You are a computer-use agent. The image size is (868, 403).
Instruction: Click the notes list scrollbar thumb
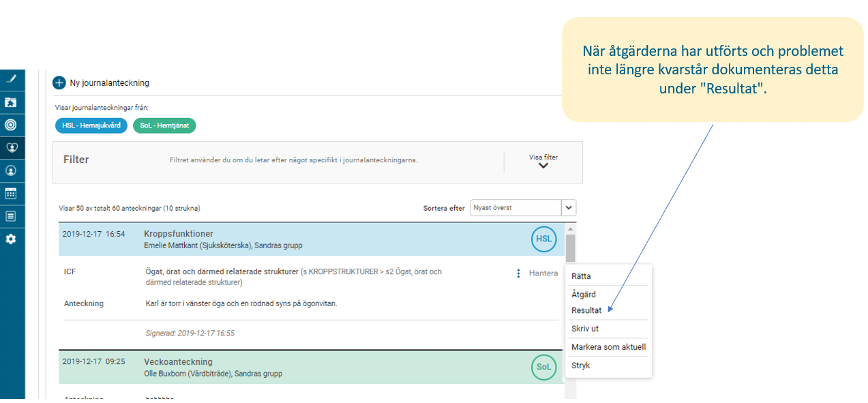pos(570,247)
